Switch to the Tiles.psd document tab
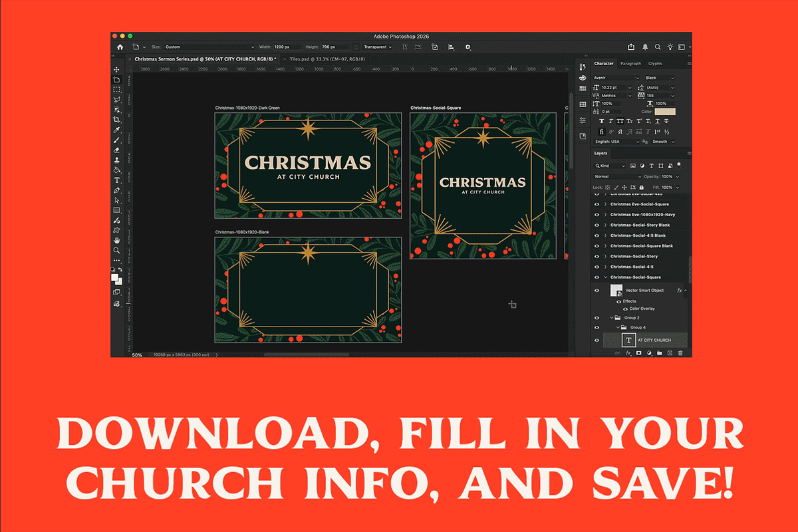The width and height of the screenshot is (798, 532). (x=326, y=59)
